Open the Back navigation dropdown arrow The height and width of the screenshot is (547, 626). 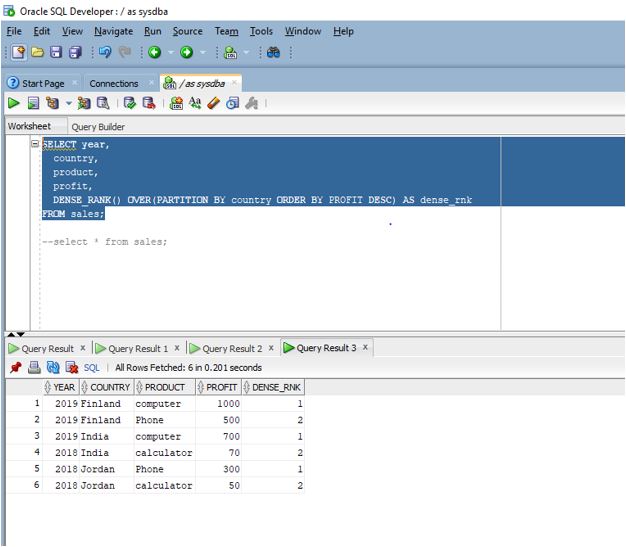pyautogui.click(x=170, y=52)
